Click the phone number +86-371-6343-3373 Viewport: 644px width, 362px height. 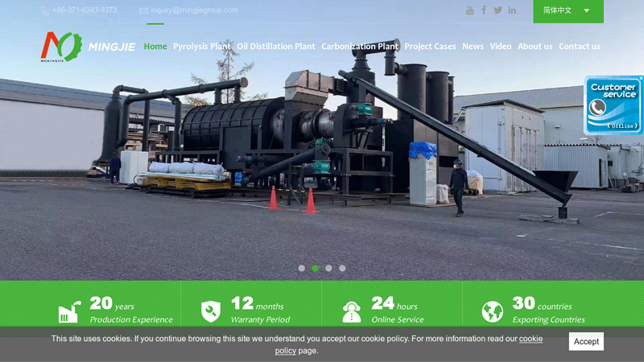pyautogui.click(x=85, y=10)
